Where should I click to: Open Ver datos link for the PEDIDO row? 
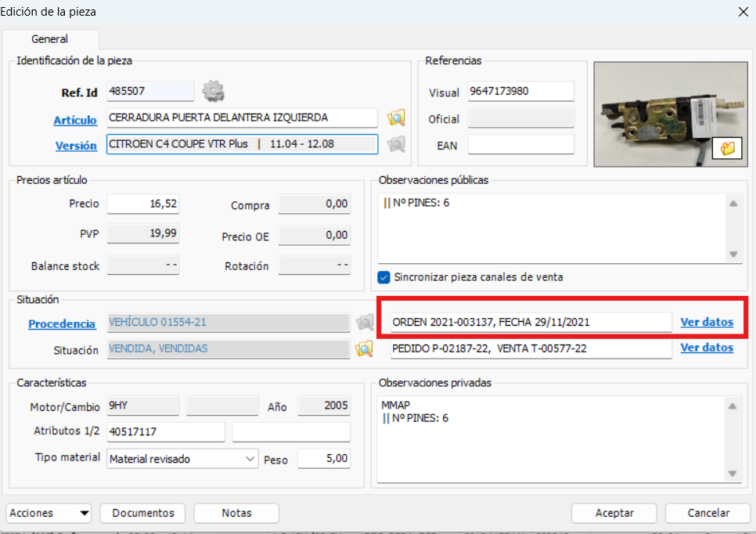coord(707,348)
